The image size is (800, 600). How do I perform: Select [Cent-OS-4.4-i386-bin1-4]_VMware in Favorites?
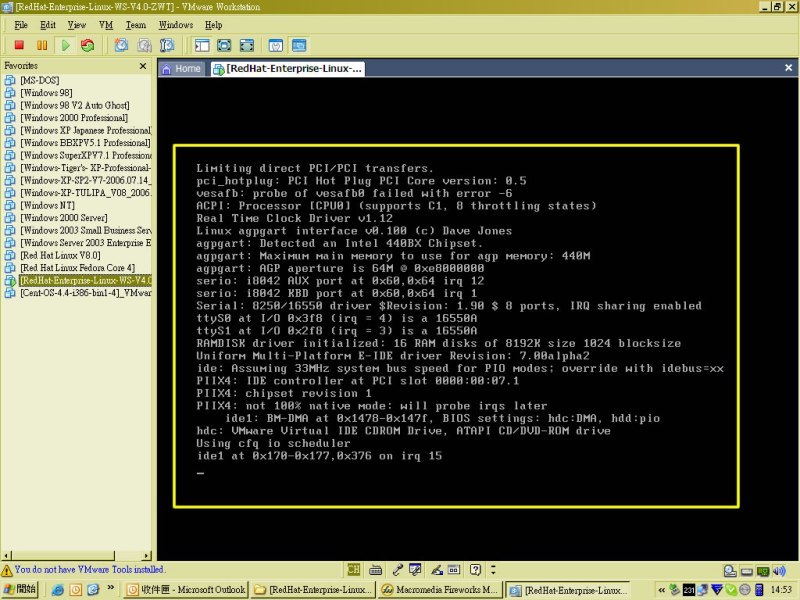pyautogui.click(x=86, y=293)
